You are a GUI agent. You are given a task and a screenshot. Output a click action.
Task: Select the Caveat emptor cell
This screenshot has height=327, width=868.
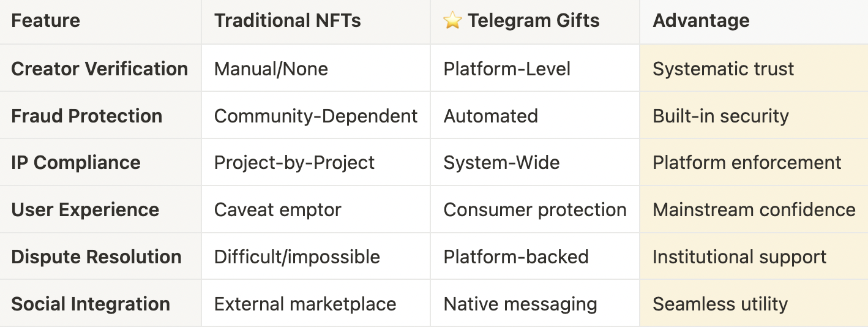[x=316, y=209]
